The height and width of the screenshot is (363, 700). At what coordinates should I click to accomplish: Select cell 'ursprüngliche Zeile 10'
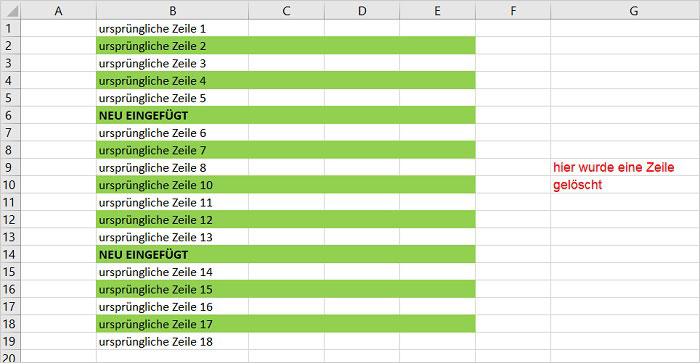pos(172,185)
